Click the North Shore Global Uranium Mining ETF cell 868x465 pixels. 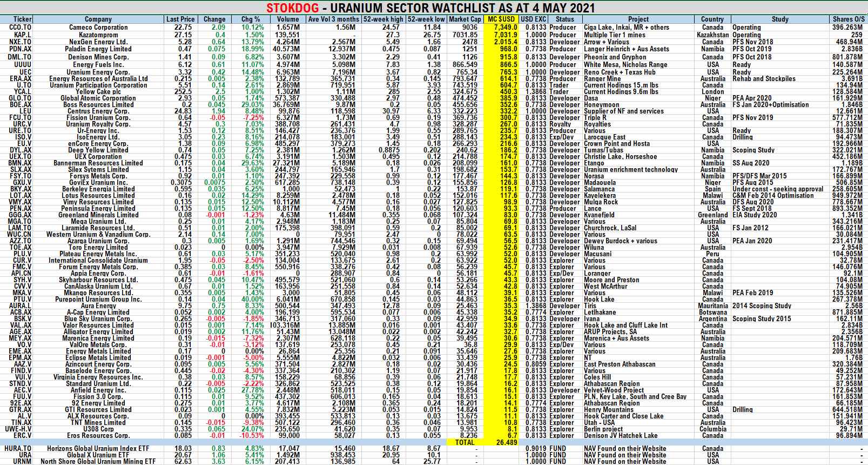pyautogui.click(x=98, y=461)
